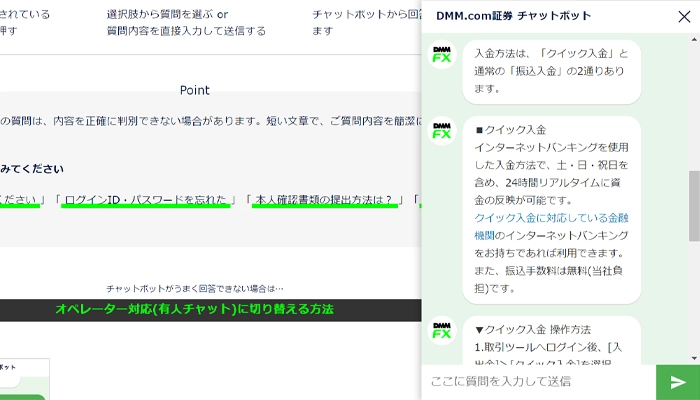The image size is (700, 400).
Task: Click the 選択肢から質問を選ぶ or text
Action: coord(167,14)
